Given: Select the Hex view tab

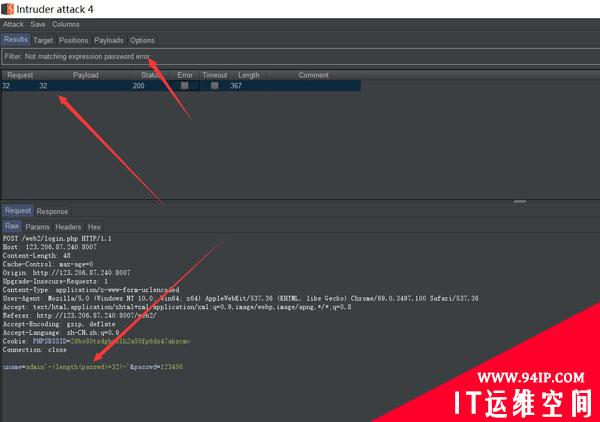Looking at the screenshot, I should pyautogui.click(x=94, y=227).
